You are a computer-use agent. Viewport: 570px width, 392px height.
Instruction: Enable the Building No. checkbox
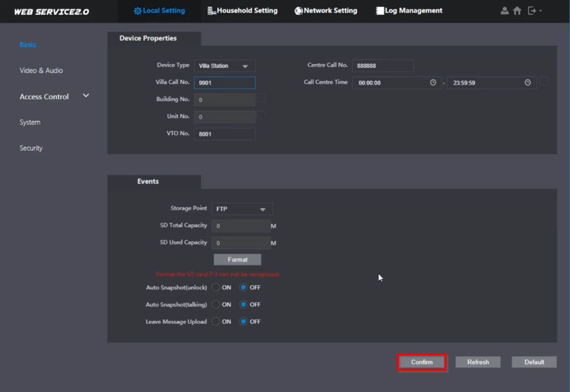[x=261, y=98]
